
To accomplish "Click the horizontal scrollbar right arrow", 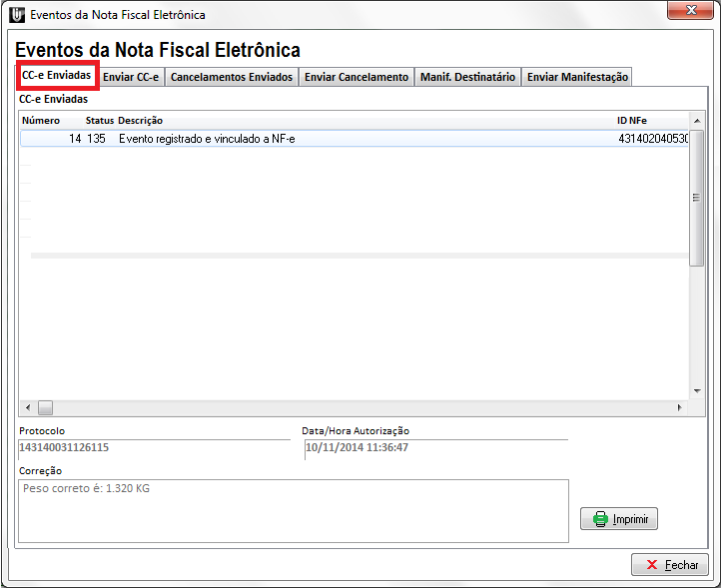I will tap(680, 407).
